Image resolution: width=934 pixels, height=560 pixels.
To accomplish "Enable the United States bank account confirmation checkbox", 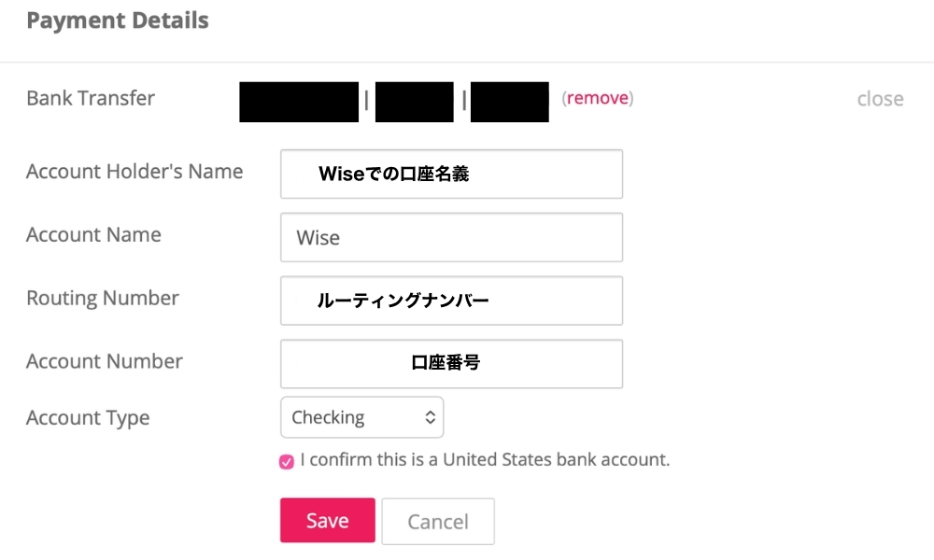I will 286,460.
